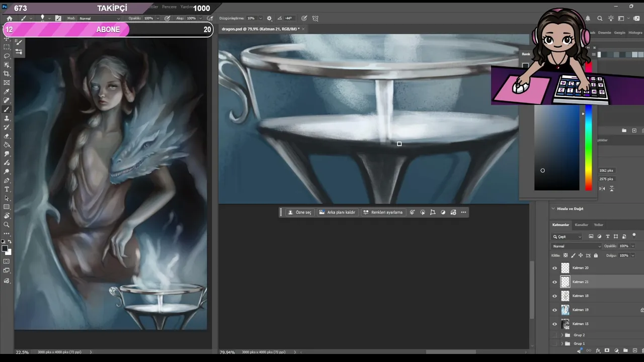Select the Paint Bucket tool
Screen dimensions: 644x362
[7, 145]
